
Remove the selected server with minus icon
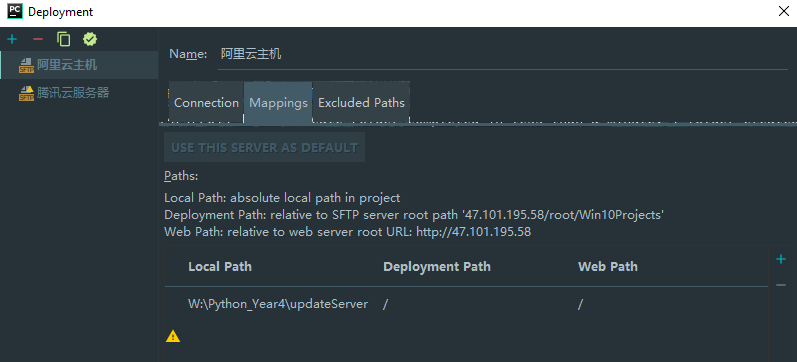[x=38, y=39]
